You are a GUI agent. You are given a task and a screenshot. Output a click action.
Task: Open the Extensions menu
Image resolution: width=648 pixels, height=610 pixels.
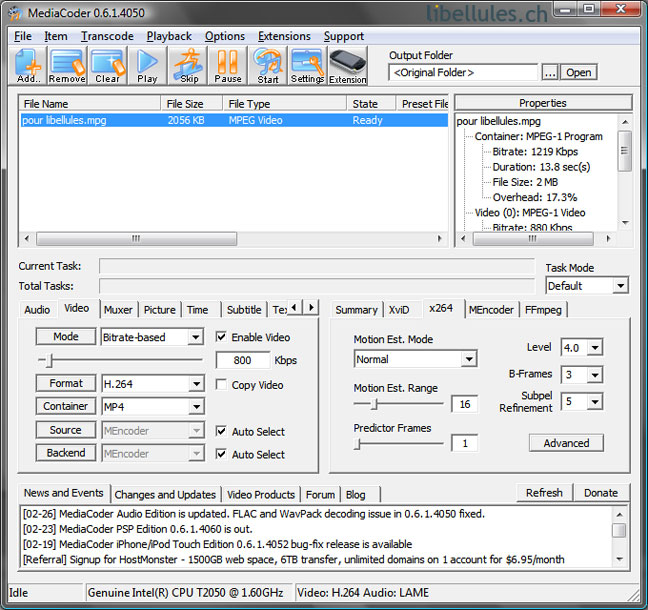pyautogui.click(x=284, y=36)
